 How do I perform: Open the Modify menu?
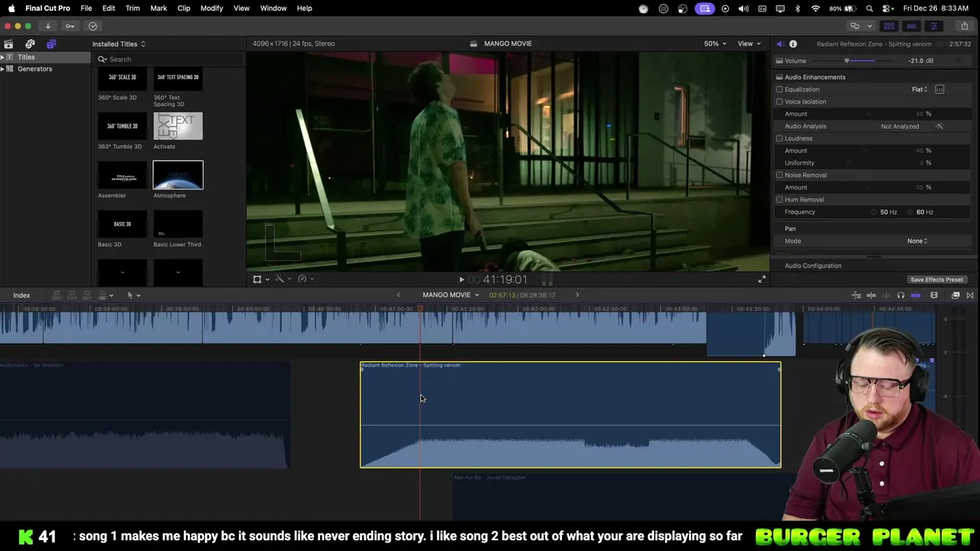(211, 8)
